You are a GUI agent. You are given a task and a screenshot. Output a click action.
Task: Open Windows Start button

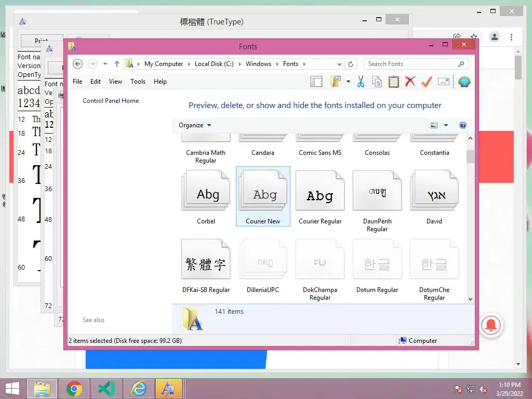point(12,389)
